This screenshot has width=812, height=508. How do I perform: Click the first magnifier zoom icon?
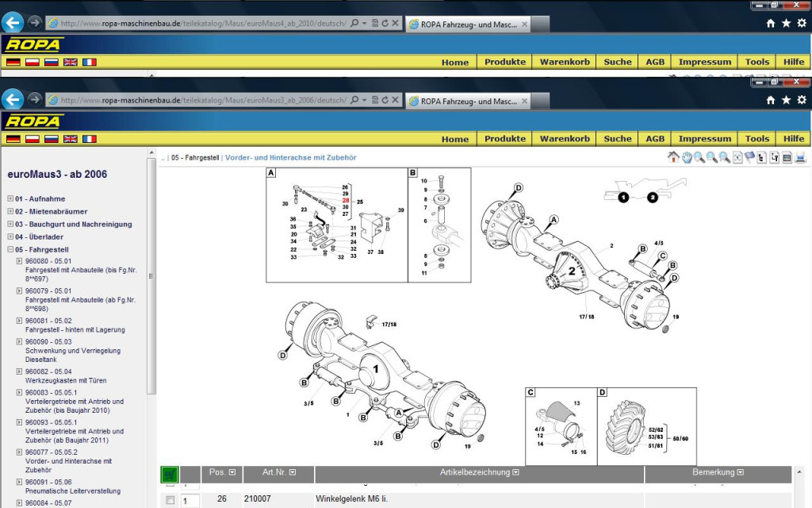(699, 157)
